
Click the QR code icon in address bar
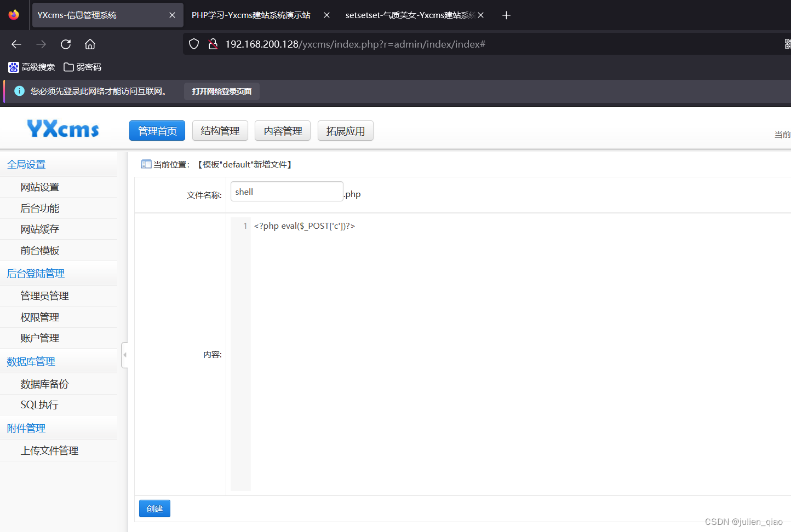[x=788, y=44]
